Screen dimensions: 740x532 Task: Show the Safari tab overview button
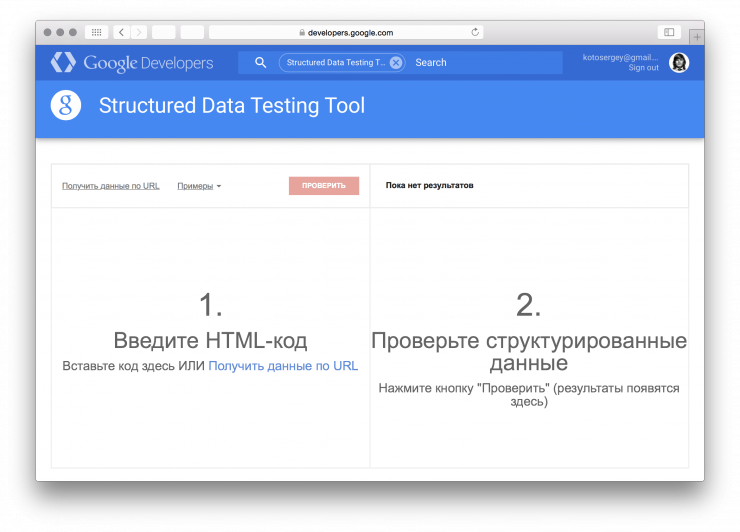pos(669,32)
